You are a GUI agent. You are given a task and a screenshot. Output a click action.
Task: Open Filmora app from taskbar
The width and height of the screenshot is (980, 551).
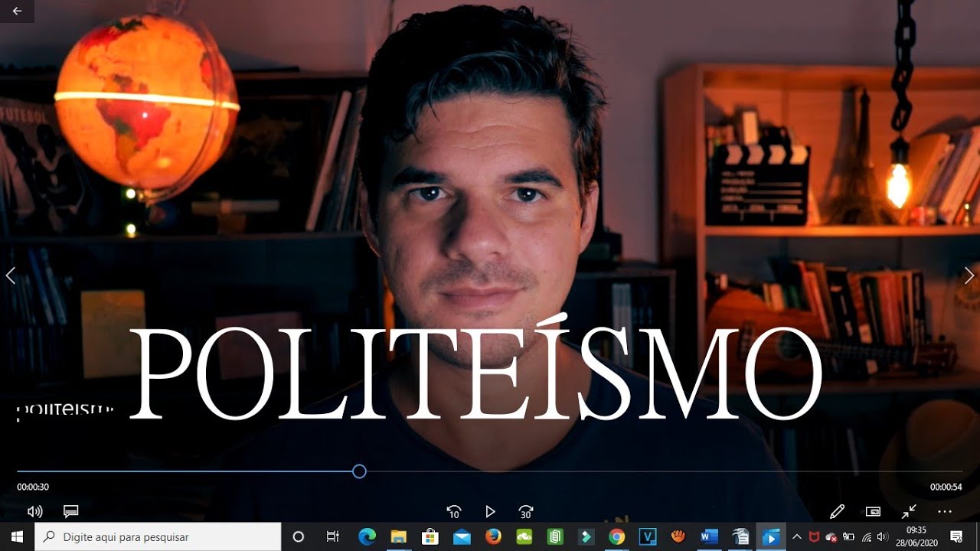(586, 536)
